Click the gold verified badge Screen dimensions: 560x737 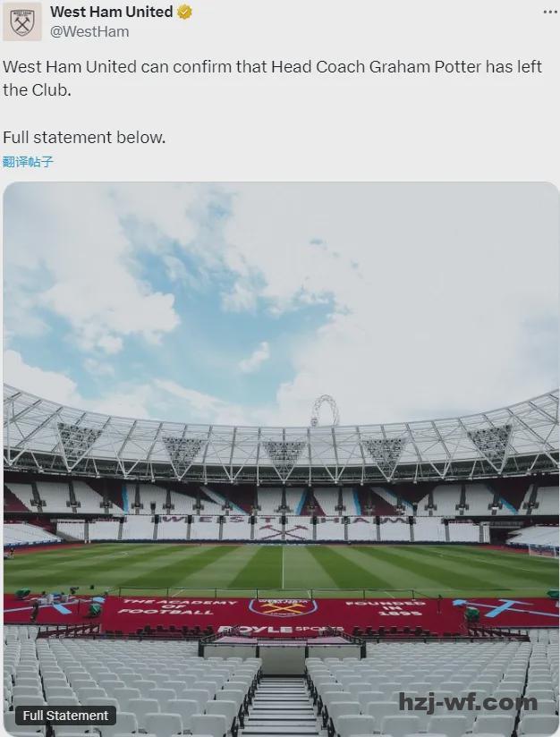[x=183, y=13]
